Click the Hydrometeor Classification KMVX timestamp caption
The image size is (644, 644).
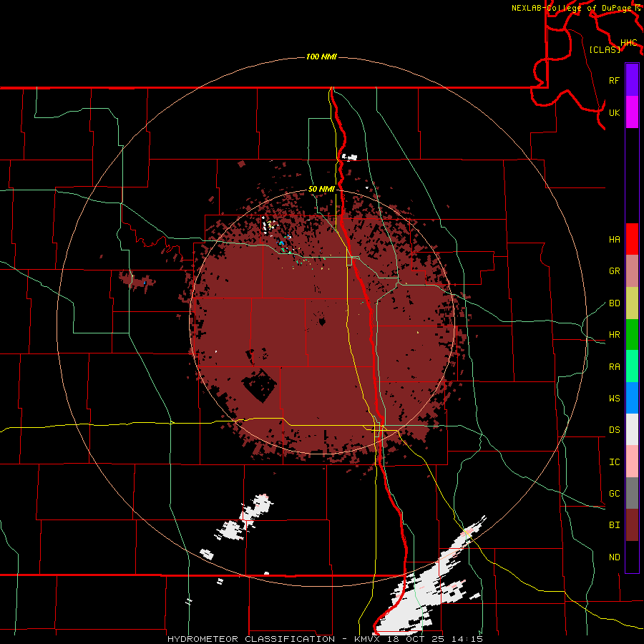coord(324,639)
